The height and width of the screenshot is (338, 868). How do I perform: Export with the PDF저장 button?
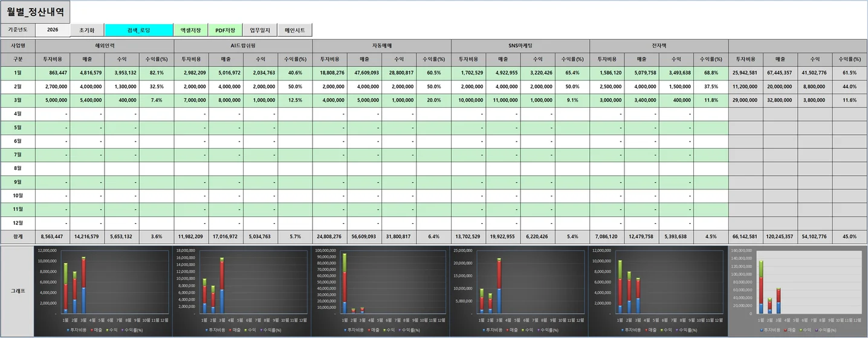point(225,30)
